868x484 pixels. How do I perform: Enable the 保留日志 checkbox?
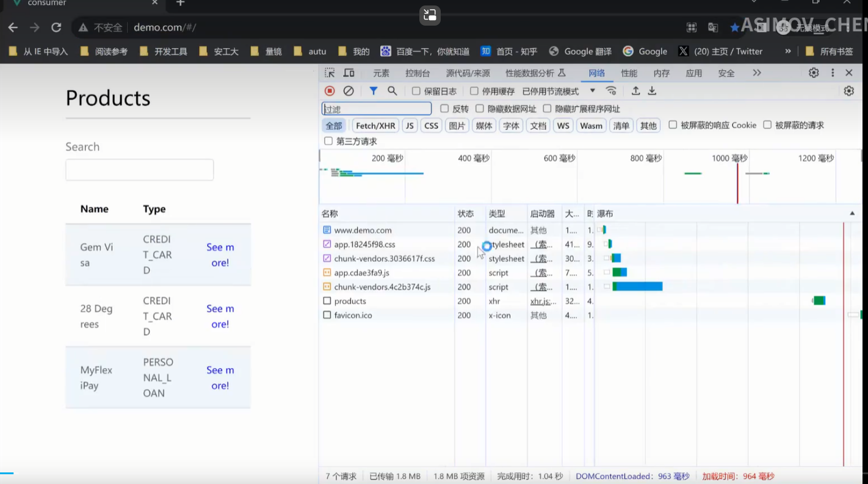pyautogui.click(x=416, y=91)
